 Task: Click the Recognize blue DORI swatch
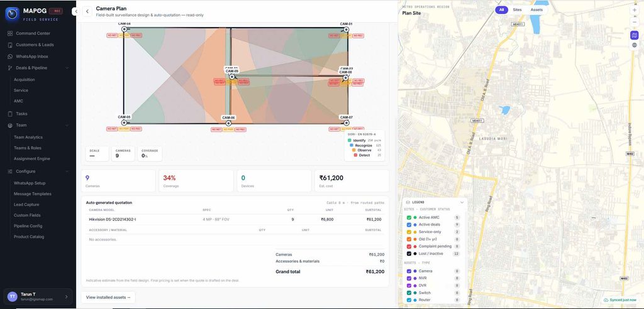(x=352, y=145)
